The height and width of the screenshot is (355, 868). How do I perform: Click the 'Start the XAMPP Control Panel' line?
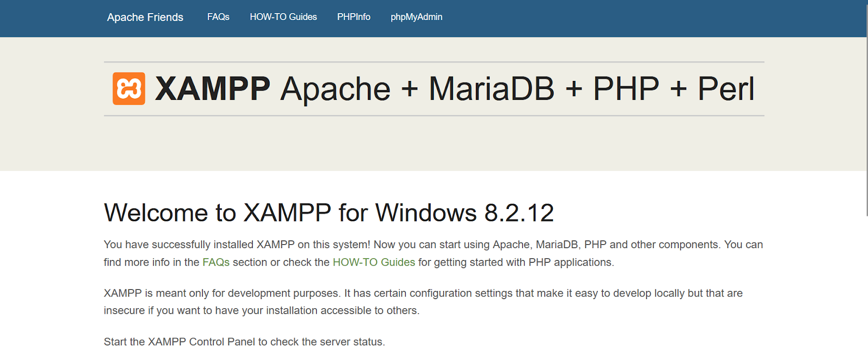click(x=244, y=342)
